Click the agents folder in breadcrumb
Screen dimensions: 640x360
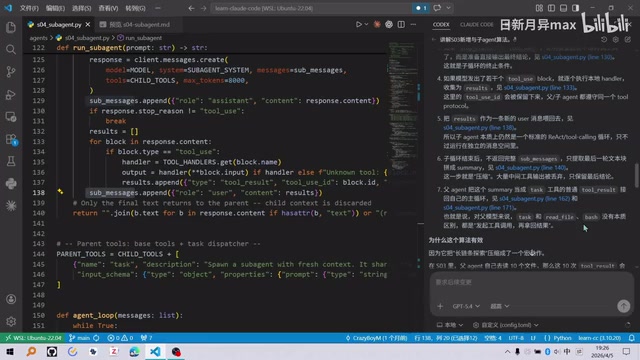pyautogui.click(x=38, y=38)
